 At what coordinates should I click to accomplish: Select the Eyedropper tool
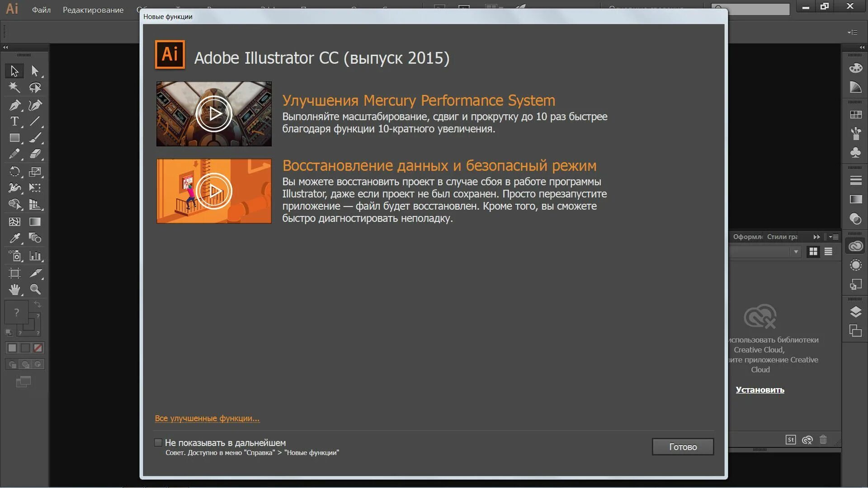click(x=14, y=238)
